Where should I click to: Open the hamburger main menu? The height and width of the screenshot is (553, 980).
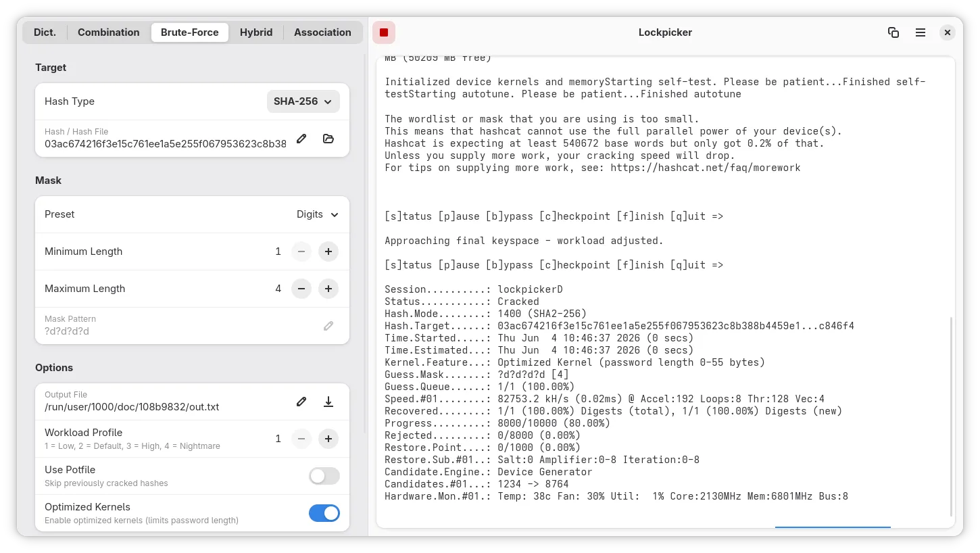click(x=921, y=32)
